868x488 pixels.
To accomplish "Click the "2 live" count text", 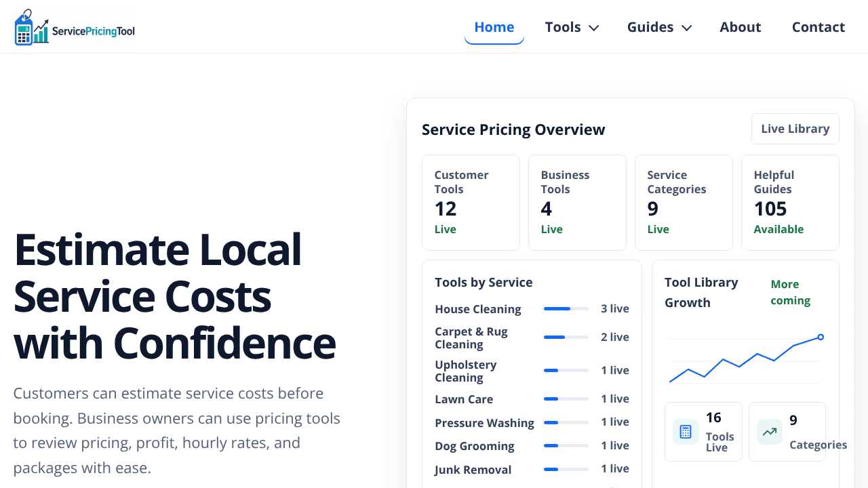I will [x=615, y=337].
